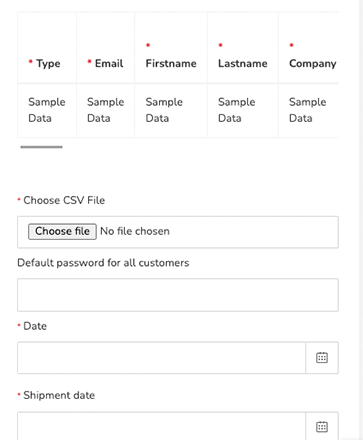Click inside the Shipment date input field

161,426
